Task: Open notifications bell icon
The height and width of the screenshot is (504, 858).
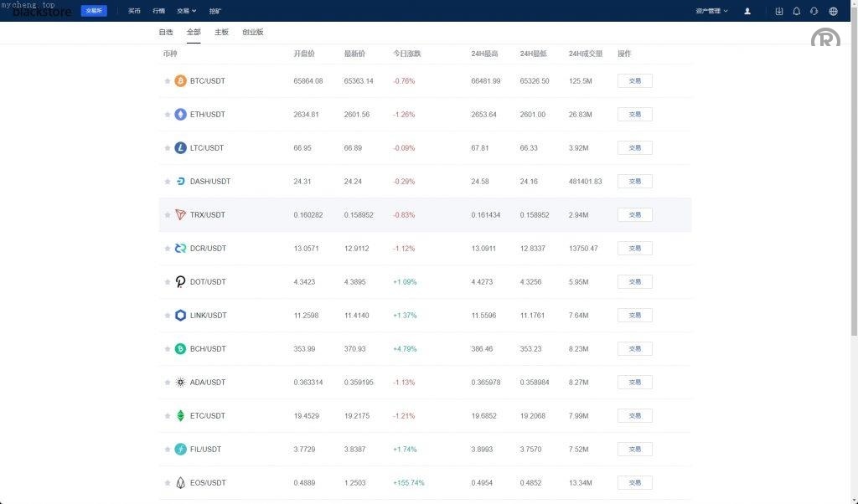Action: 797,11
